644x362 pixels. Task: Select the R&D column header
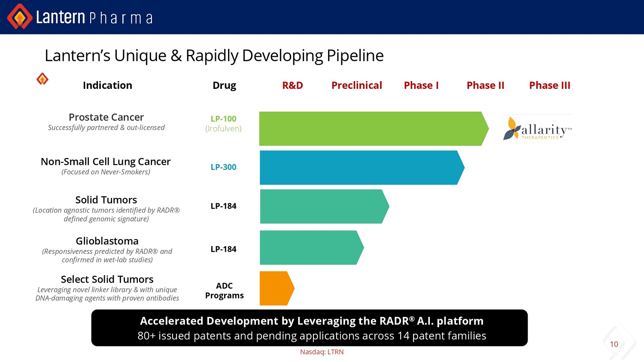tap(292, 85)
